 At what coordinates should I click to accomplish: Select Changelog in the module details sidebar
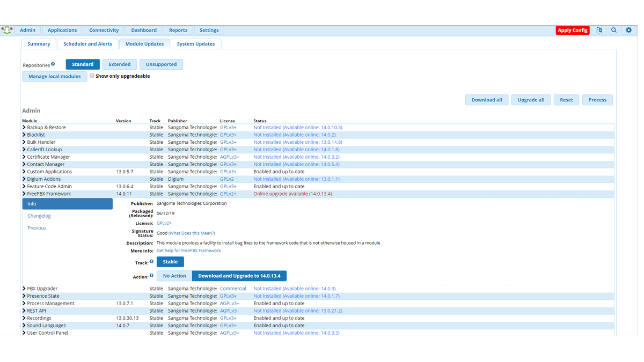click(39, 216)
